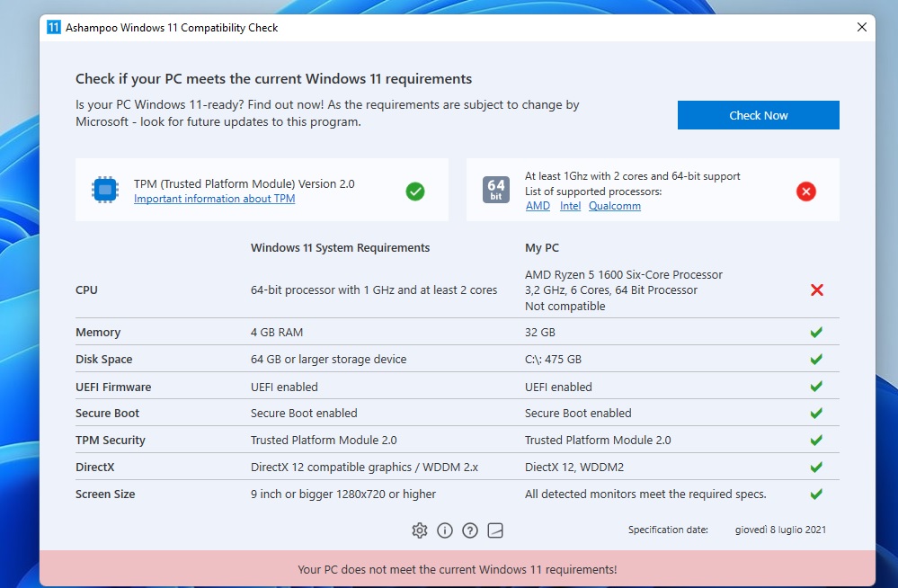Screen dimensions: 898x588
Task: Click the red cross circle beside processor support
Action: pyautogui.click(x=805, y=192)
